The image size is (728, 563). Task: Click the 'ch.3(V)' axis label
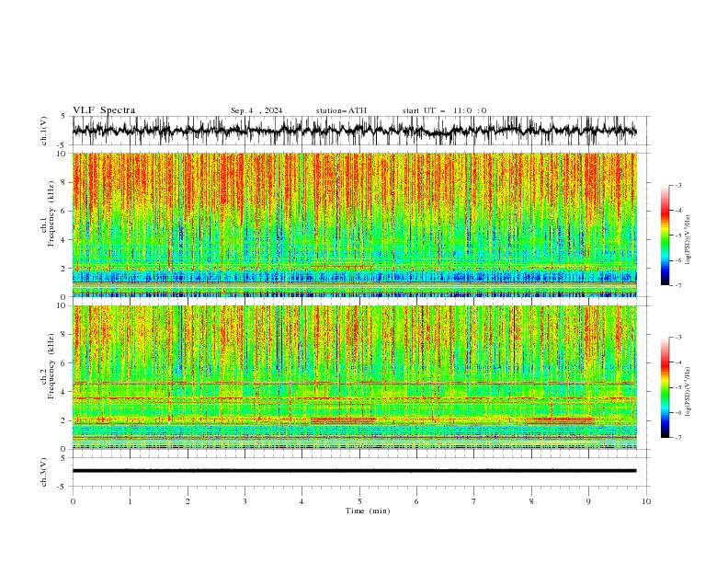click(x=44, y=472)
